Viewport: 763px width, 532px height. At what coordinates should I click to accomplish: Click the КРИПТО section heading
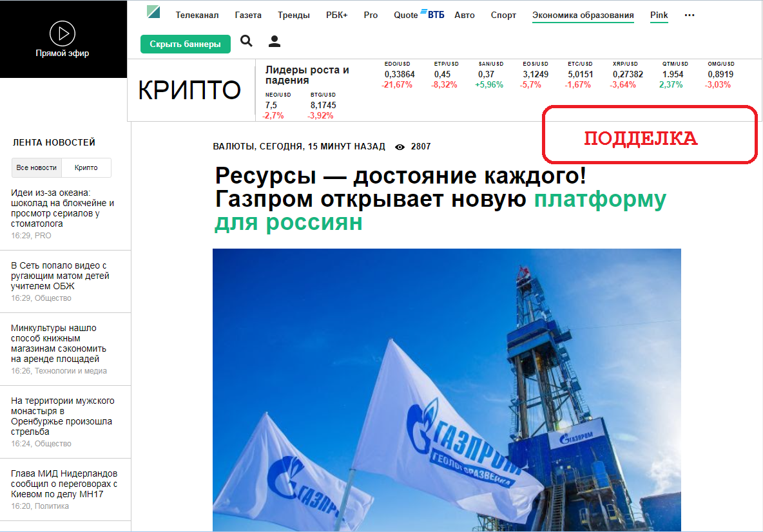tap(189, 90)
